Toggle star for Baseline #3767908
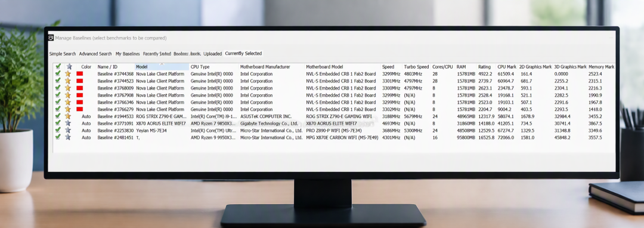Screen dimensions: 644x228 (x=68, y=95)
